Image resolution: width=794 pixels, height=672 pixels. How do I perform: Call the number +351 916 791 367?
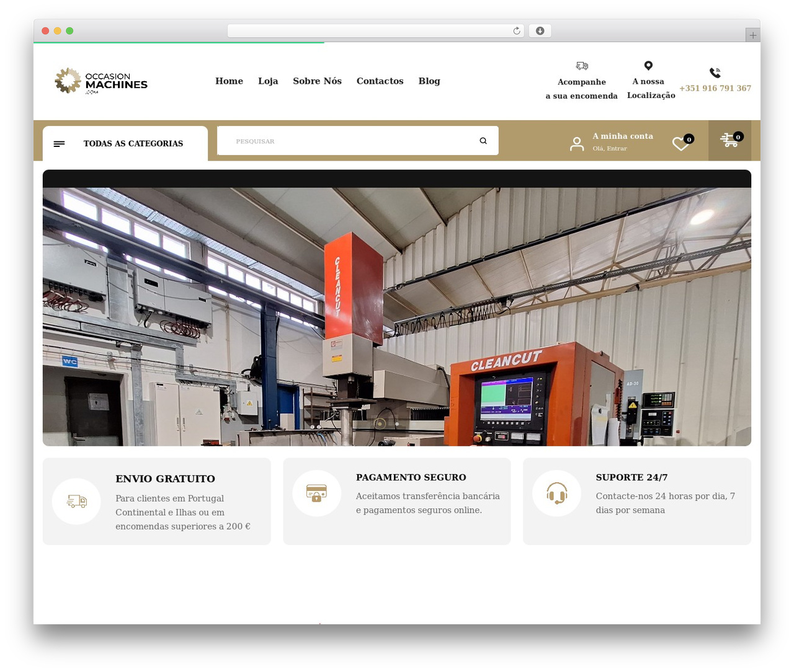point(715,88)
